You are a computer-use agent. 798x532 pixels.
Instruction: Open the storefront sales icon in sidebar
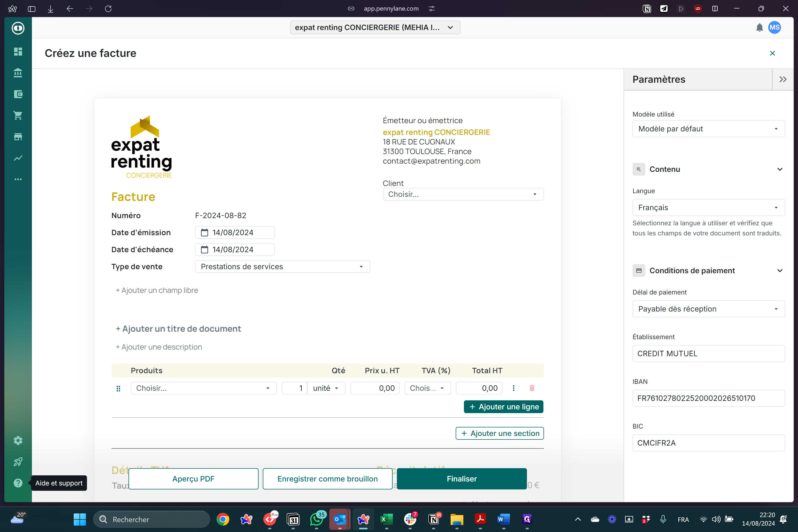click(18, 137)
